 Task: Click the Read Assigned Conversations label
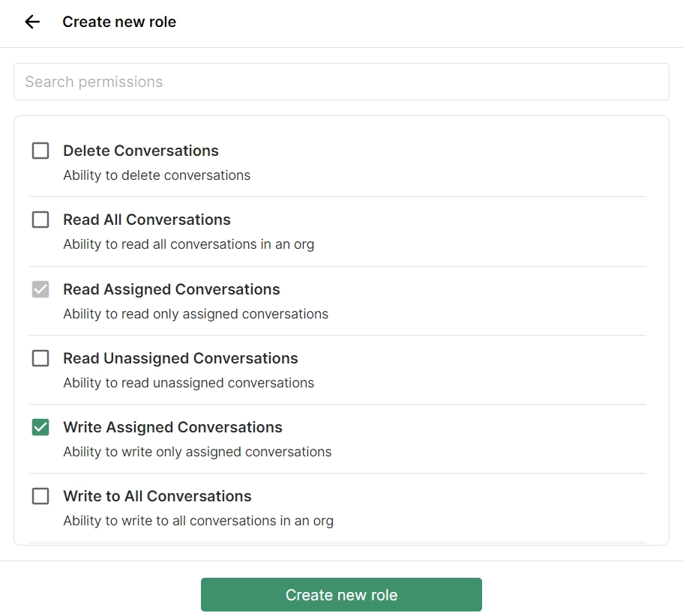coord(172,289)
